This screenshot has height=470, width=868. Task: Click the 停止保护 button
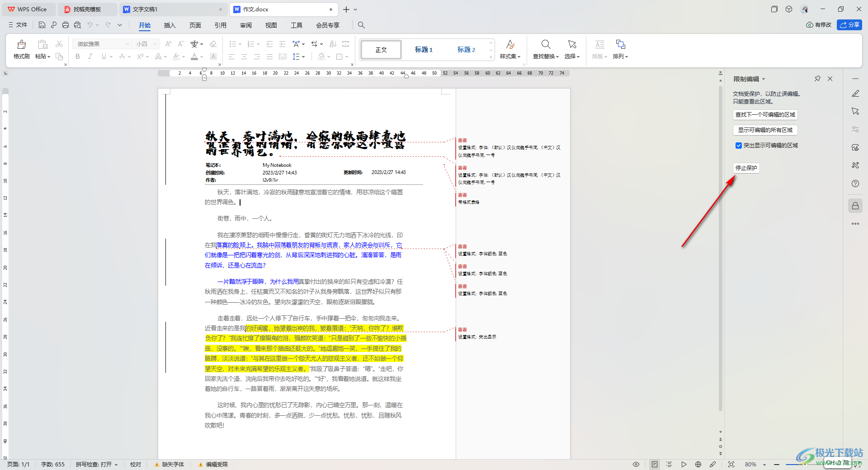pos(746,168)
